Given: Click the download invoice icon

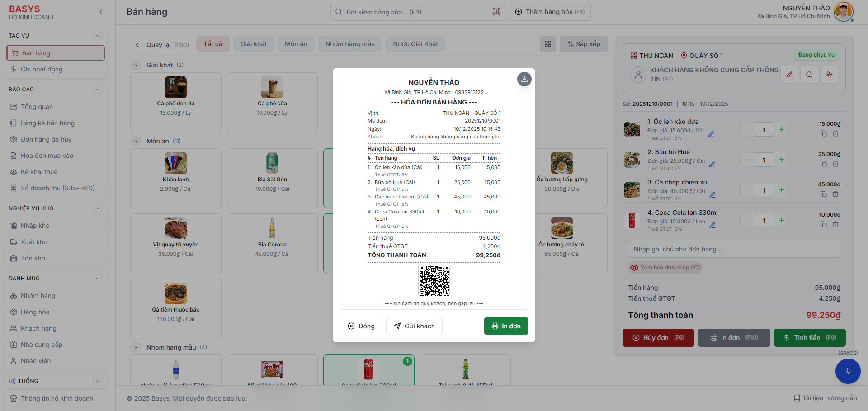Looking at the screenshot, I should [524, 79].
